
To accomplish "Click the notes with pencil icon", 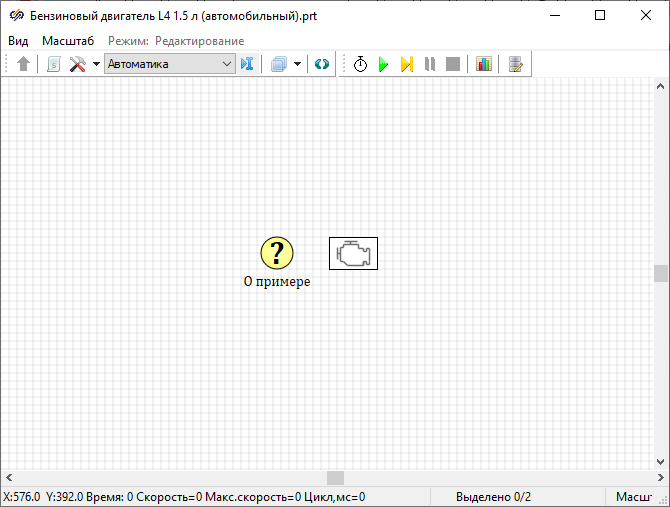I will (515, 64).
